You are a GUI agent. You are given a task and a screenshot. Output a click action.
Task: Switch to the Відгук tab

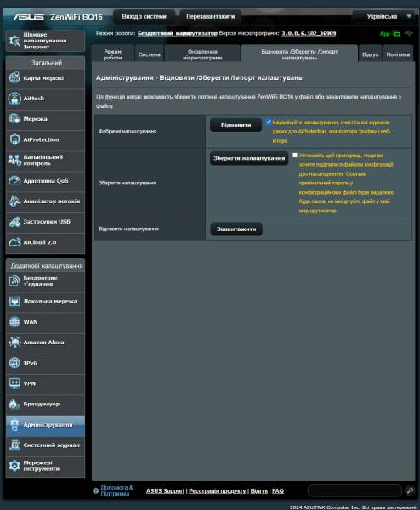(x=371, y=54)
